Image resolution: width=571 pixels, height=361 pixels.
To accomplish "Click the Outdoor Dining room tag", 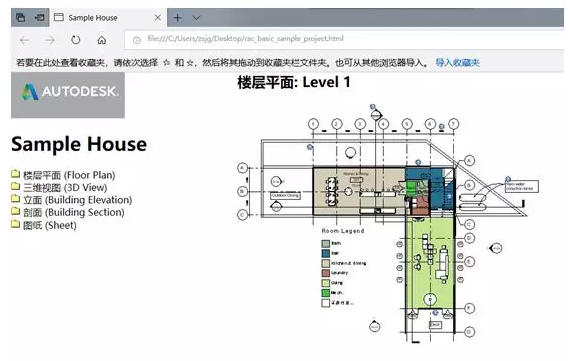I will (286, 196).
